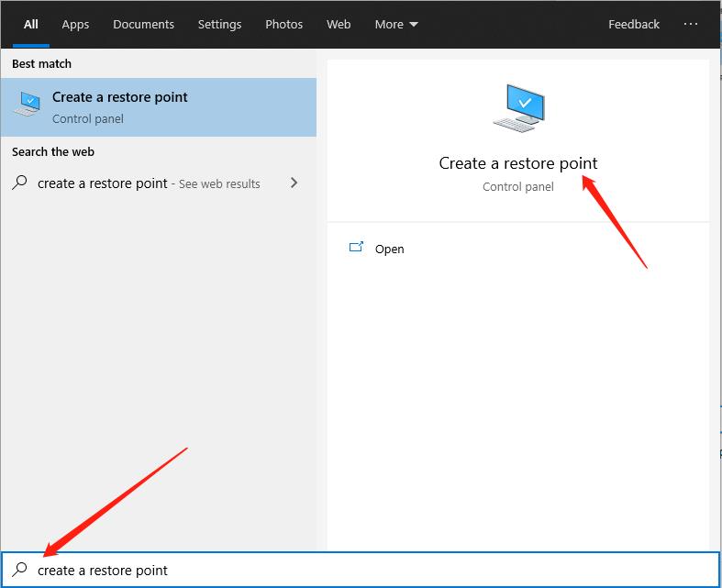The height and width of the screenshot is (588, 722).
Task: Click the search box magnifier icon
Action: (20, 570)
